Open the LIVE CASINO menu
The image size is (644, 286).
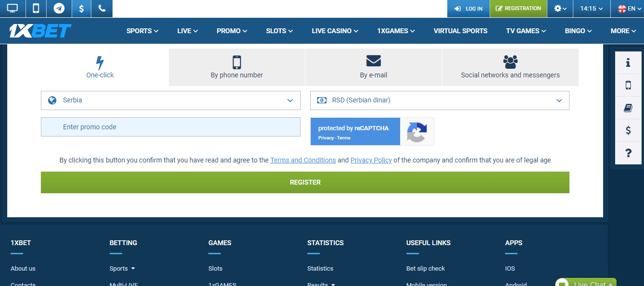(335, 31)
